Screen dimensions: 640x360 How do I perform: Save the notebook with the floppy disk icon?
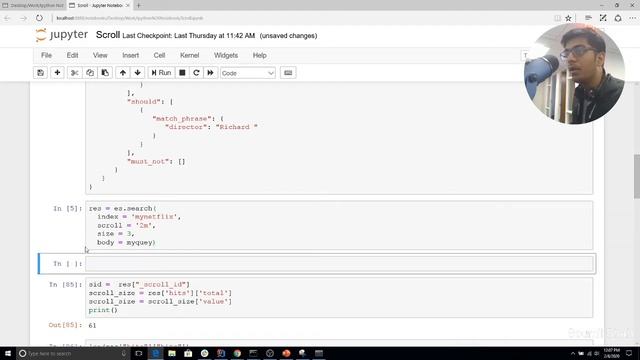tap(40, 73)
